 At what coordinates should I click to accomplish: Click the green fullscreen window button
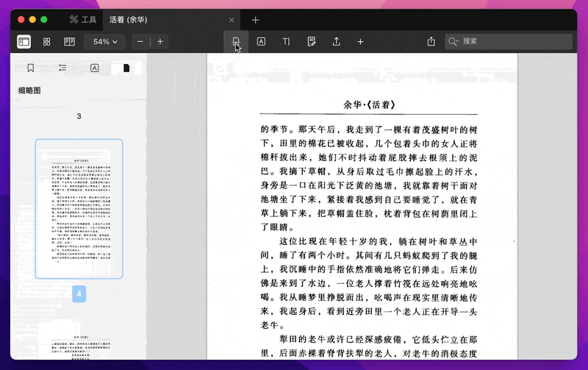[x=44, y=20]
